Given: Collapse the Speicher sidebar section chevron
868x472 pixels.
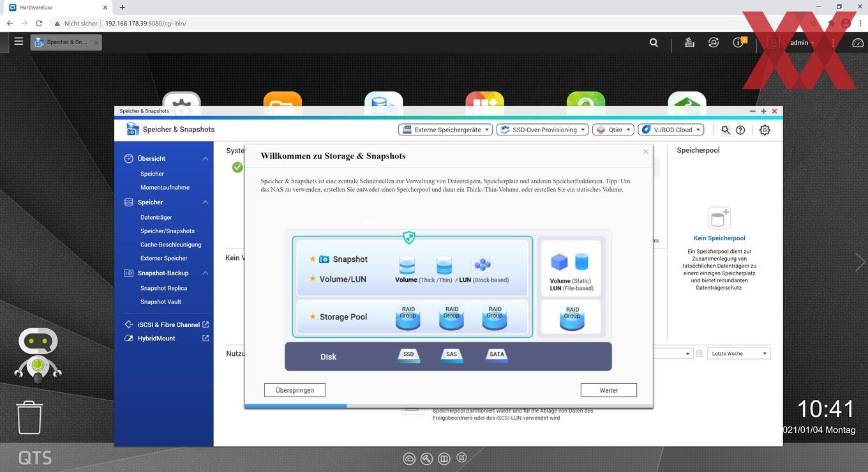Looking at the screenshot, I should (206, 202).
